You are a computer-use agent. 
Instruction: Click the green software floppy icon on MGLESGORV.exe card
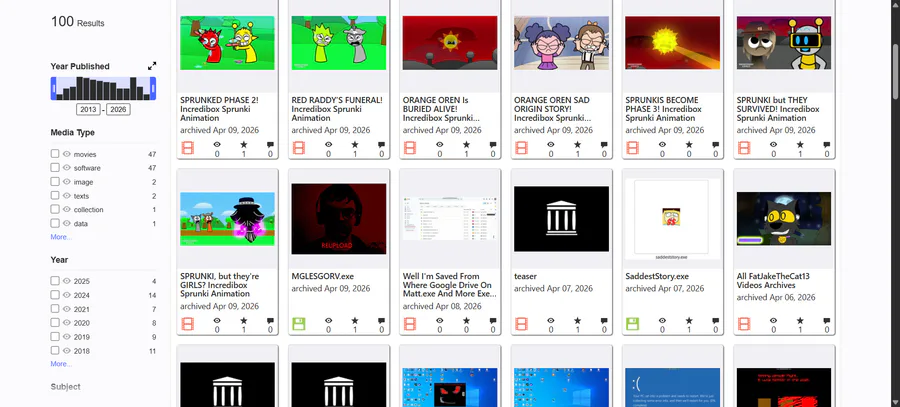(x=298, y=324)
